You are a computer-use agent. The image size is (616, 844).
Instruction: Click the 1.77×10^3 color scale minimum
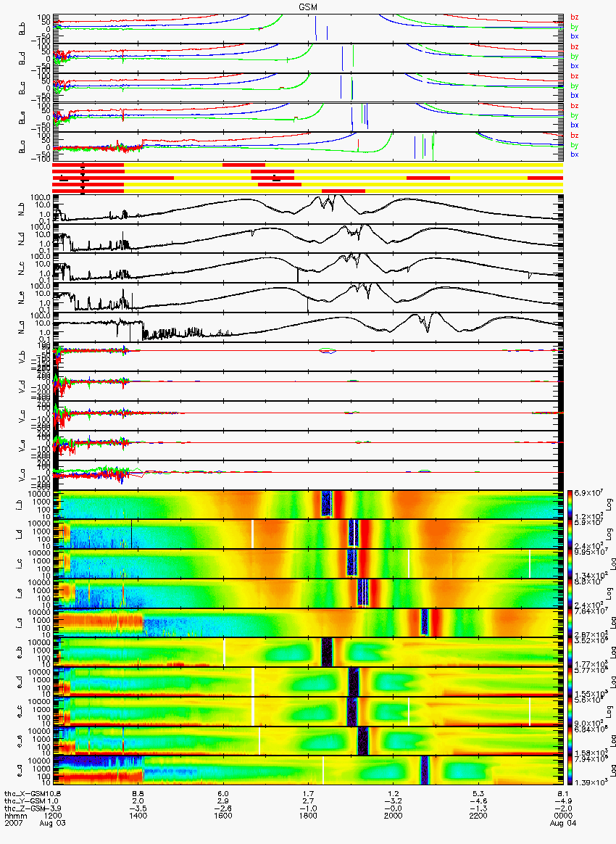590,663
